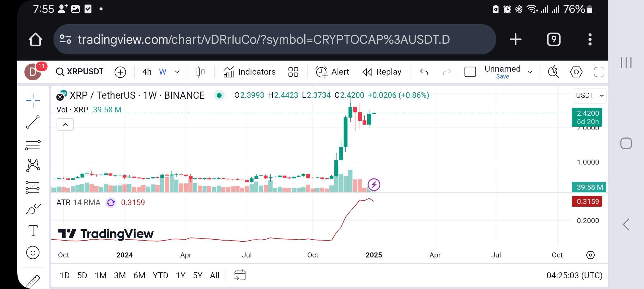Select the crosshair cursor tool
644x289 pixels.
[33, 100]
